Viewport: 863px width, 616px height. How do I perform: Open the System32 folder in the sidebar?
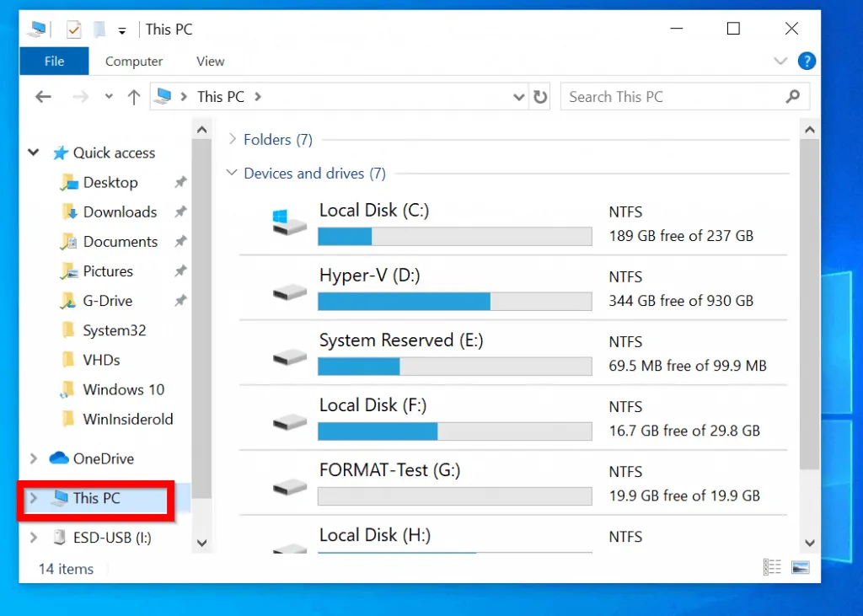(116, 329)
